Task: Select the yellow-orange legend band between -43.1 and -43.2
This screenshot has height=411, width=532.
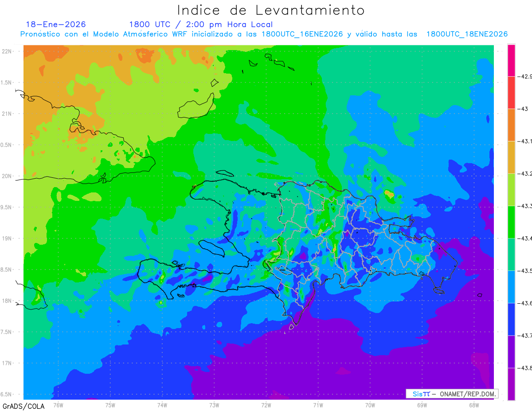Action: 511,157
